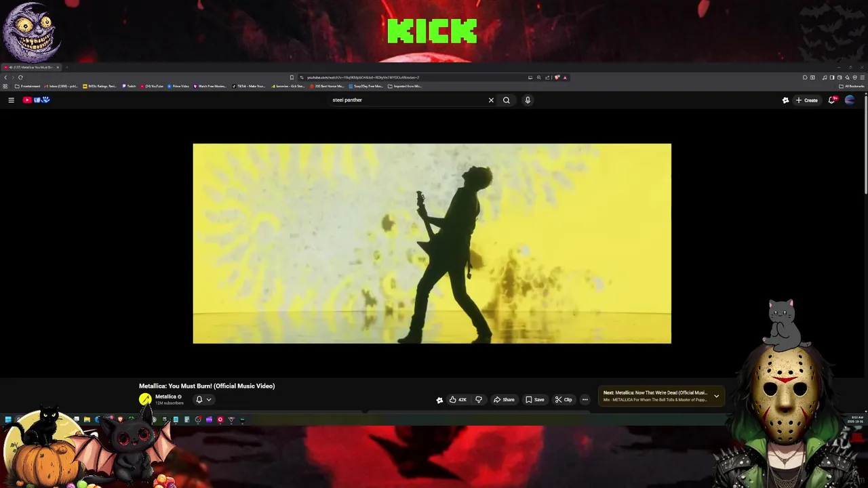Click the music video player

coord(432,243)
